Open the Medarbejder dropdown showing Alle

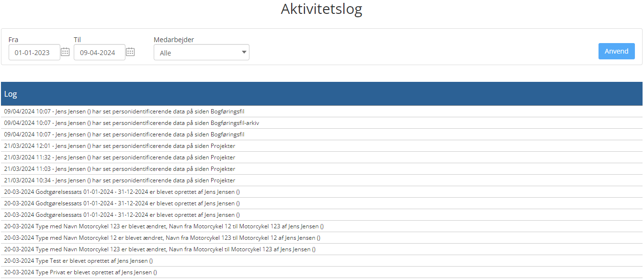(202, 53)
